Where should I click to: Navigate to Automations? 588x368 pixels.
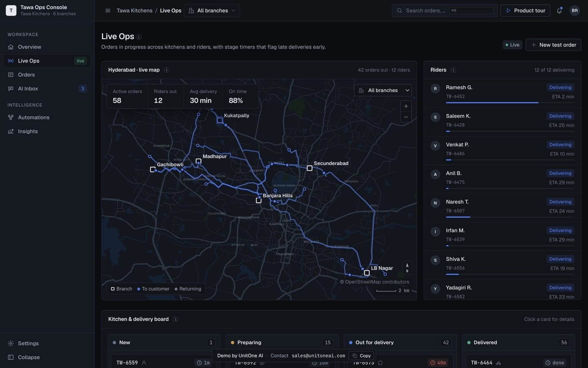click(x=47, y=117)
